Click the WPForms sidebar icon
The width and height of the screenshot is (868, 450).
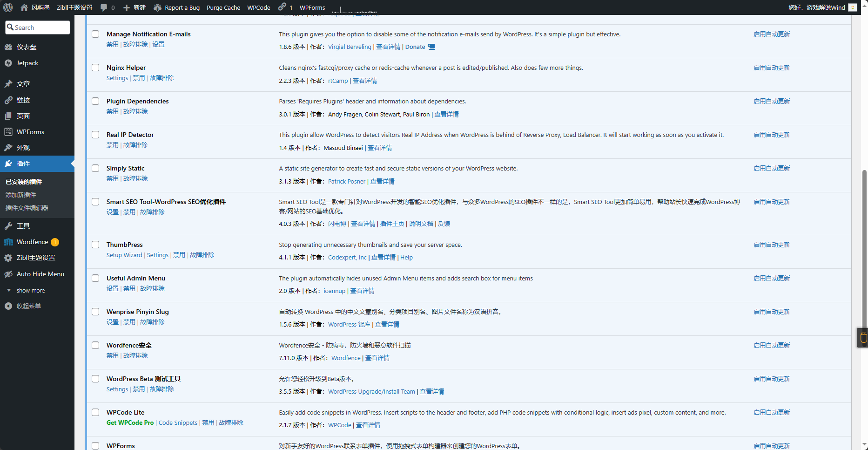coord(8,132)
